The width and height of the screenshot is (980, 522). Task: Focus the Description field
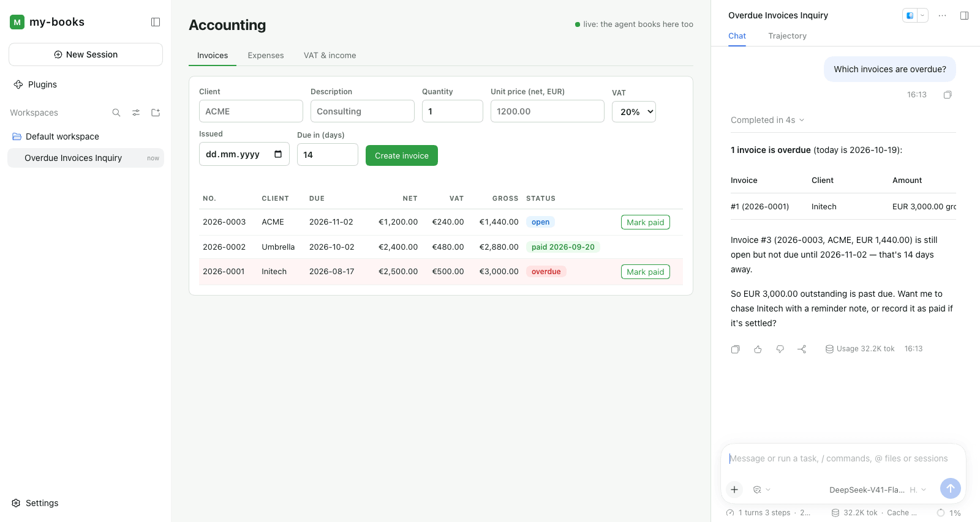pos(363,111)
